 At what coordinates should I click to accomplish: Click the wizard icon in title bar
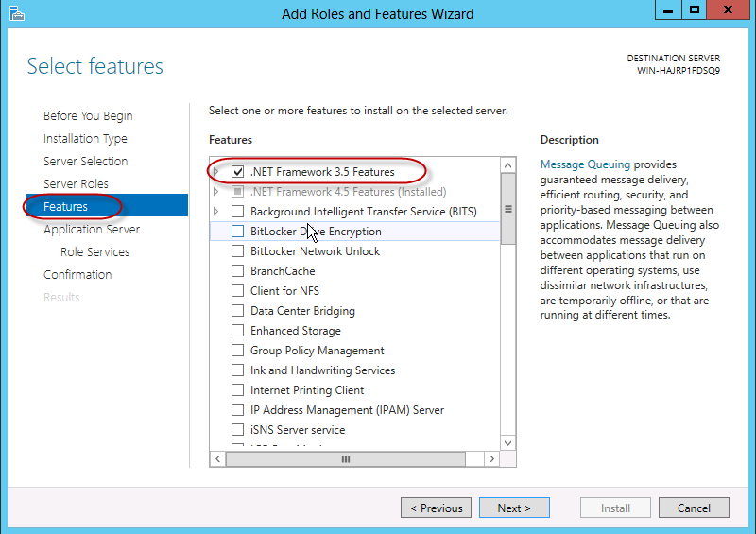point(17,13)
